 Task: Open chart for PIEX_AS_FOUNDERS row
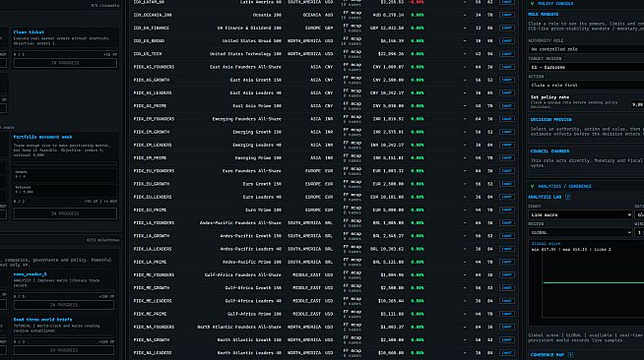tap(507, 67)
